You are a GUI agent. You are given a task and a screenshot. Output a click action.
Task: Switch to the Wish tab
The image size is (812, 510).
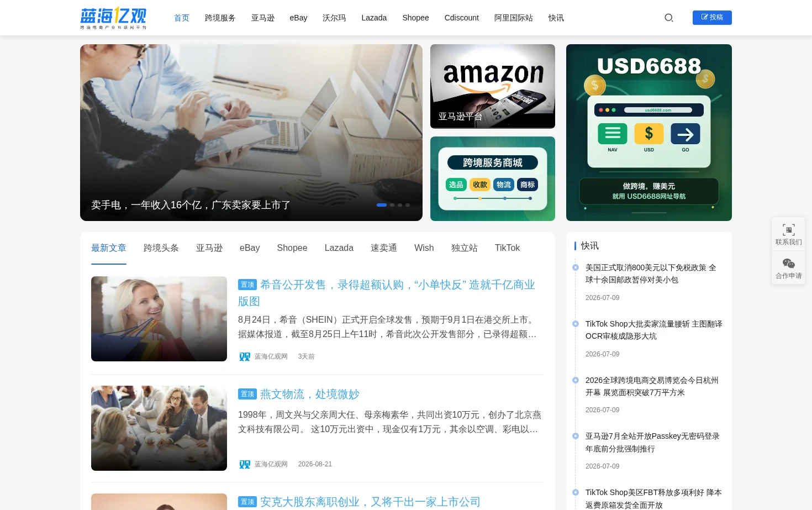pyautogui.click(x=424, y=248)
